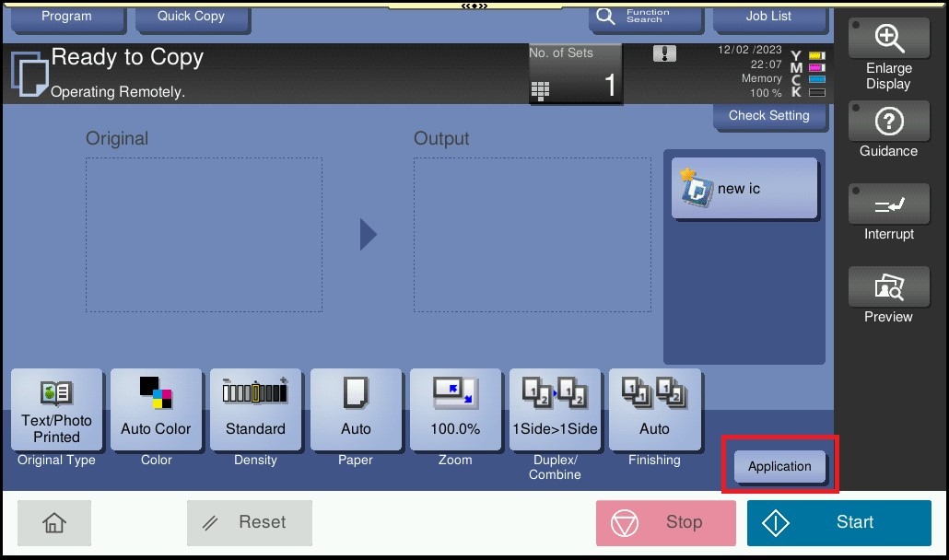Open the Standard density setting

tap(255, 410)
